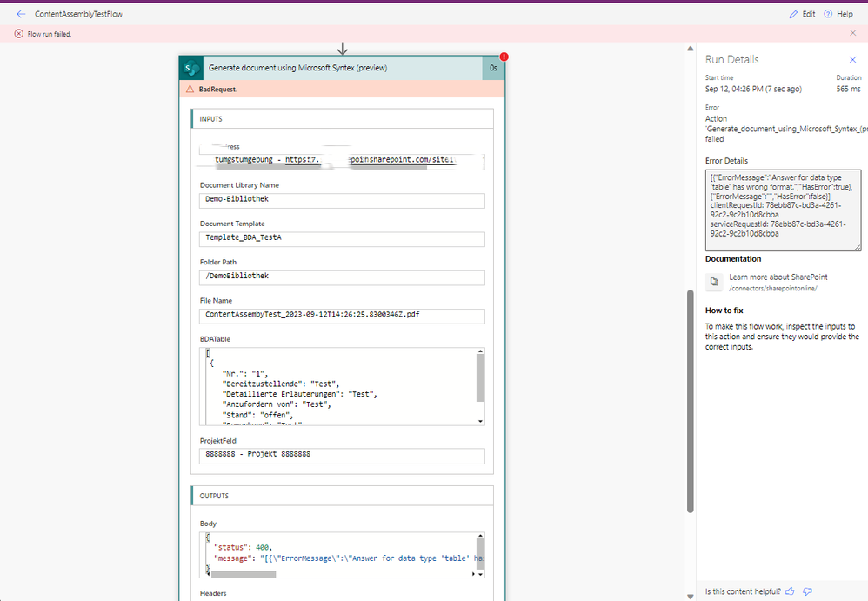868x601 pixels.
Task: Click the SharePoint action icon
Action: pos(191,68)
